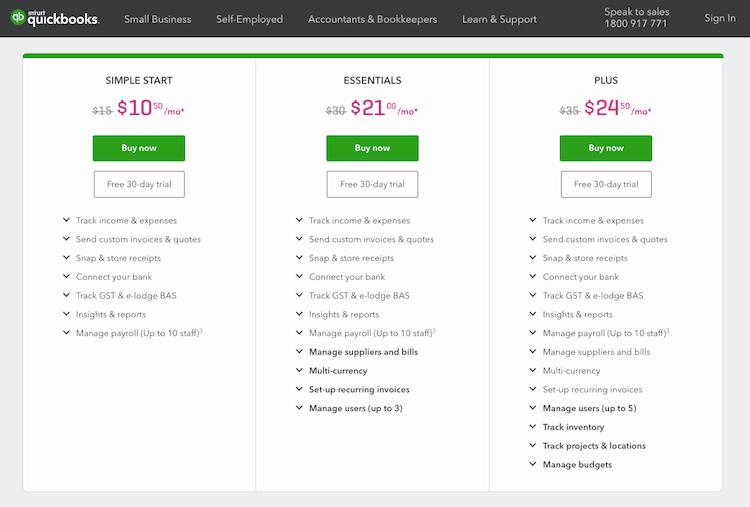The width and height of the screenshot is (750, 507).
Task: Open the Small Business menu
Action: click(157, 19)
